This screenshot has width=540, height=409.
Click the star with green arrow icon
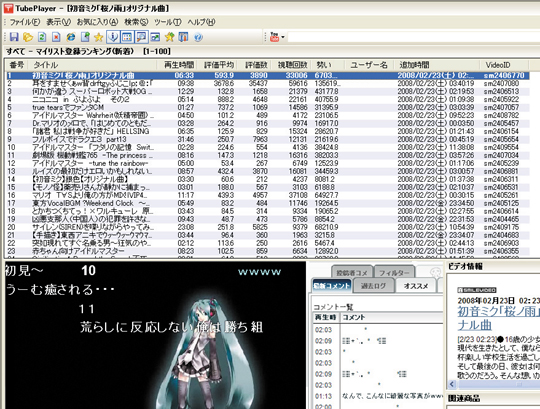(x=169, y=37)
